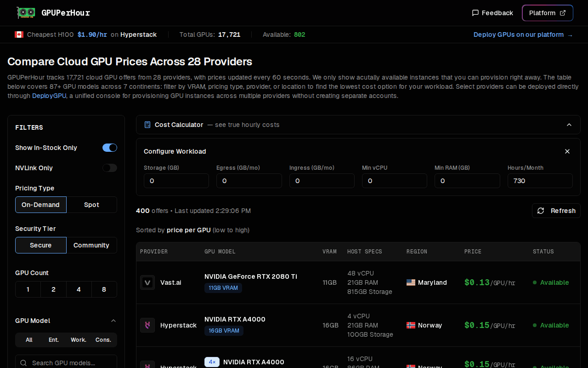Click the 16GB VRAM badge
Screen dimensions: 588x368
(224, 331)
